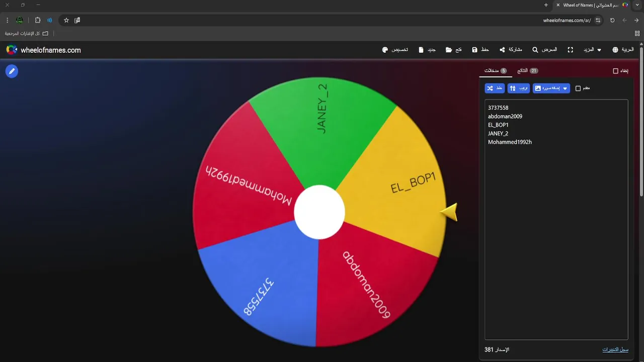Expand the المزيد more dropdown
Image resolution: width=644 pixels, height=362 pixels.
point(592,50)
